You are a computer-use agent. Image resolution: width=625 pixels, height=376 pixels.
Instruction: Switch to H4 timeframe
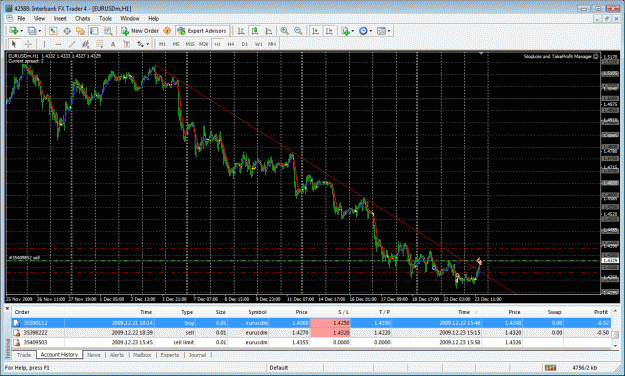click(x=231, y=44)
